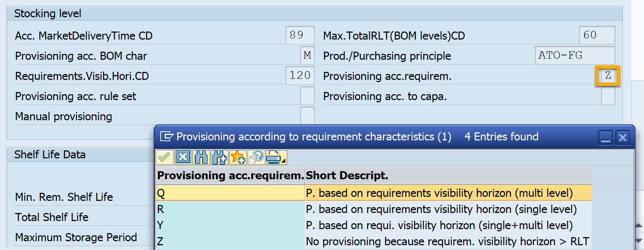Pick entry Z no provisioning row
644x250 pixels.
pos(447,242)
